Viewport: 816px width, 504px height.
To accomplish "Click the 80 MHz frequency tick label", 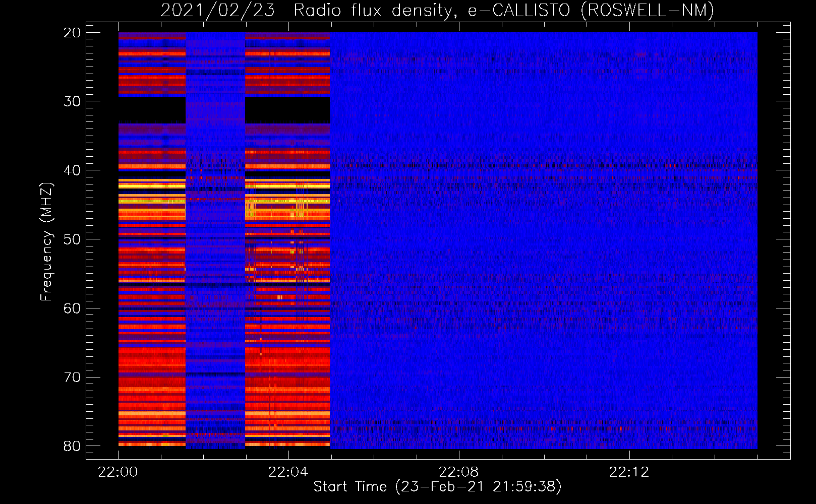I will point(72,446).
